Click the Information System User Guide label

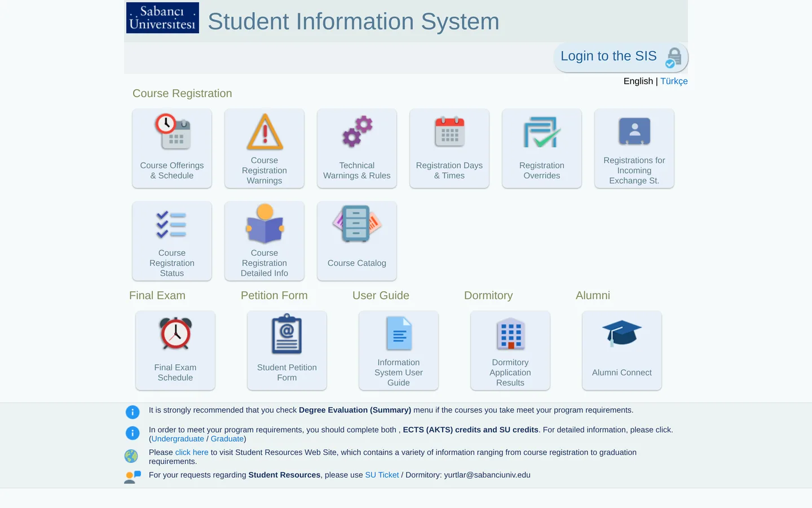pos(399,373)
